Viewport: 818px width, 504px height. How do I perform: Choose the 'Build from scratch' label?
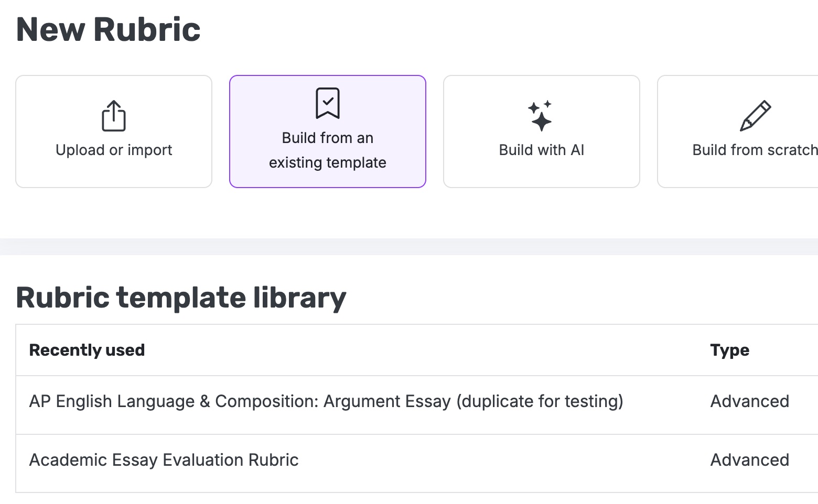(755, 150)
